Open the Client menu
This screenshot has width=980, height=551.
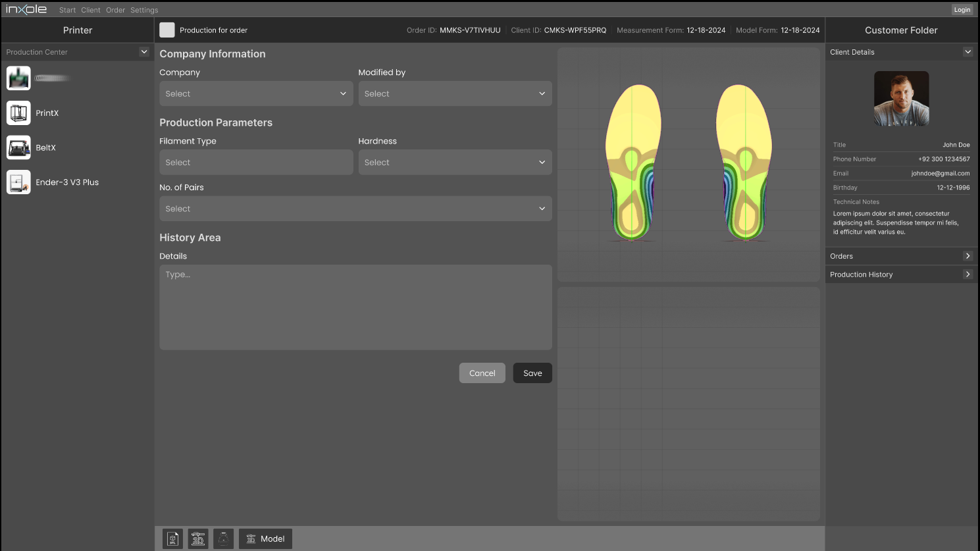click(x=91, y=10)
